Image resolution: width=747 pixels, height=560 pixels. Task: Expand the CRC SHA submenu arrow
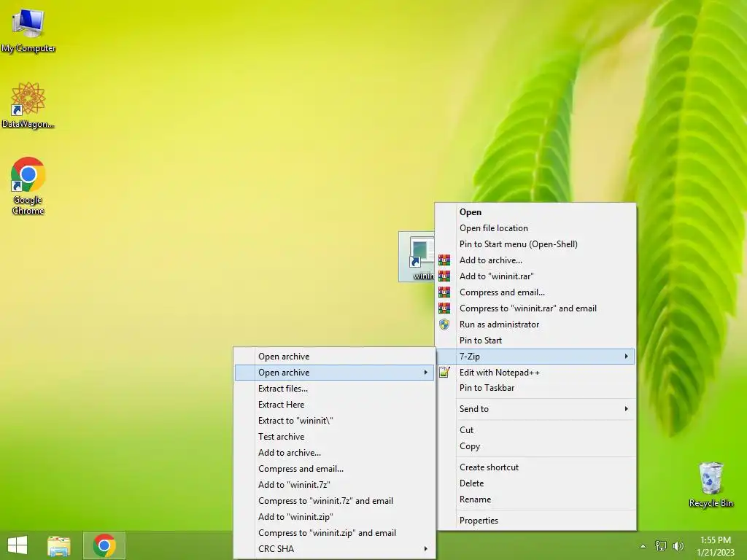[426, 549]
